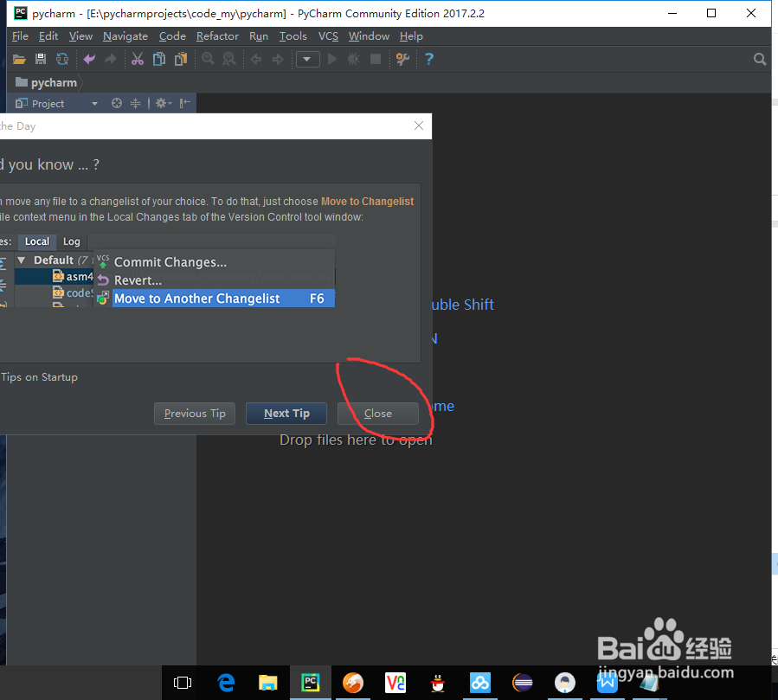Open File Explorer from the taskbar
778x700 pixels.
tap(268, 683)
